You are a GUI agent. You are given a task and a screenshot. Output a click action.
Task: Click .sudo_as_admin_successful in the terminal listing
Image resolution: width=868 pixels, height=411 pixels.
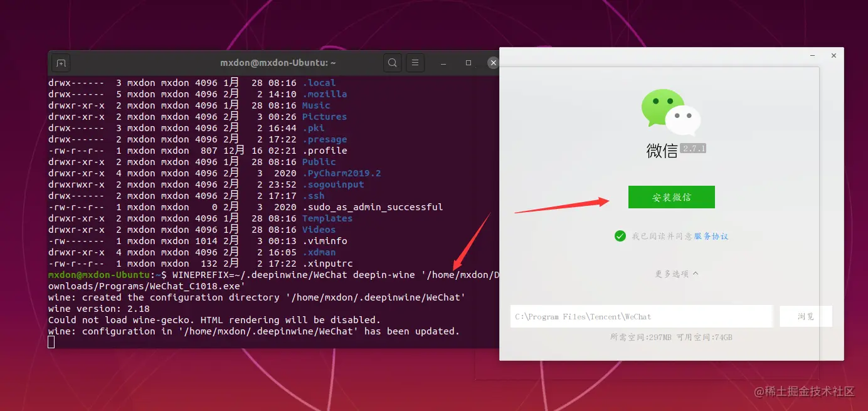[x=373, y=207]
